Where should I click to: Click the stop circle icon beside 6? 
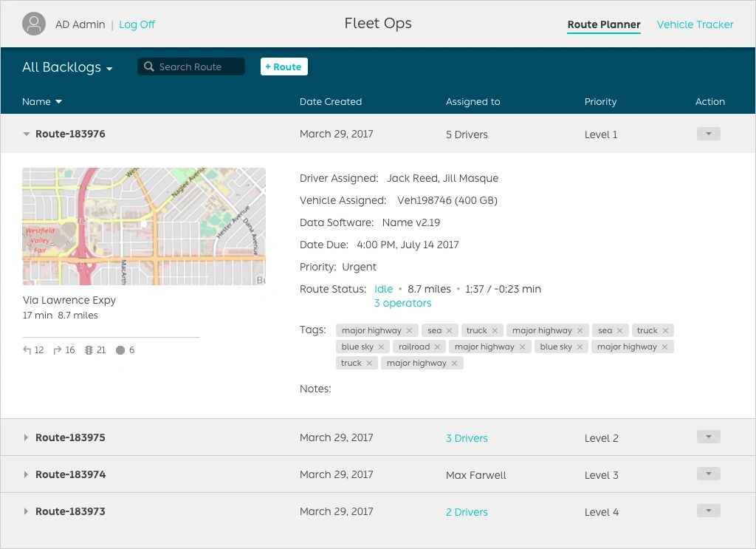(120, 350)
